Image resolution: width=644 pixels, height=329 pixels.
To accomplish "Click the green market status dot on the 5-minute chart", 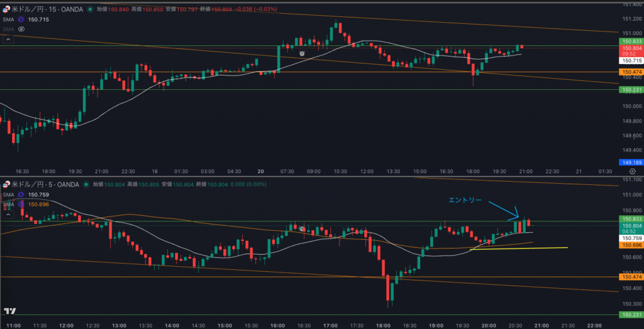I will point(86,184).
